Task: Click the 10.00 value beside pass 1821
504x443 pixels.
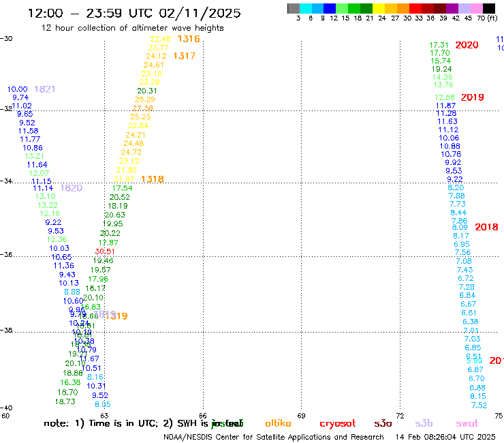Action: coord(17,89)
